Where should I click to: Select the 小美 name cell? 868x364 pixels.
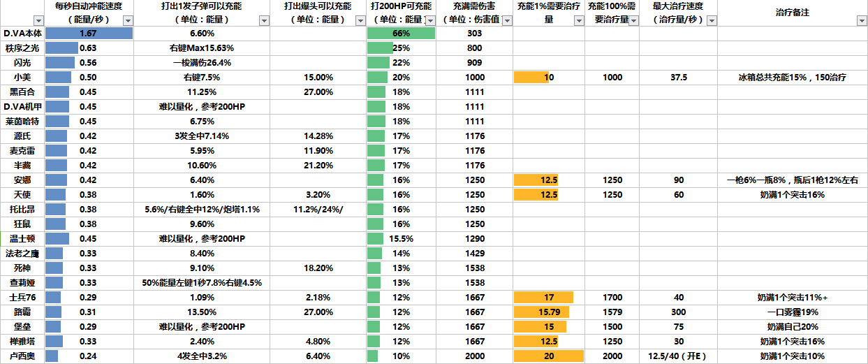22,78
